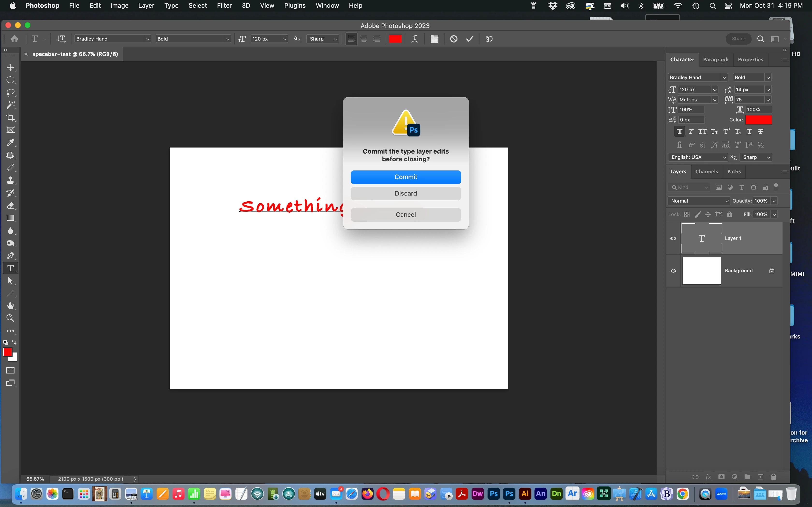
Task: Toggle Faux Bold in Character panel
Action: click(x=680, y=131)
